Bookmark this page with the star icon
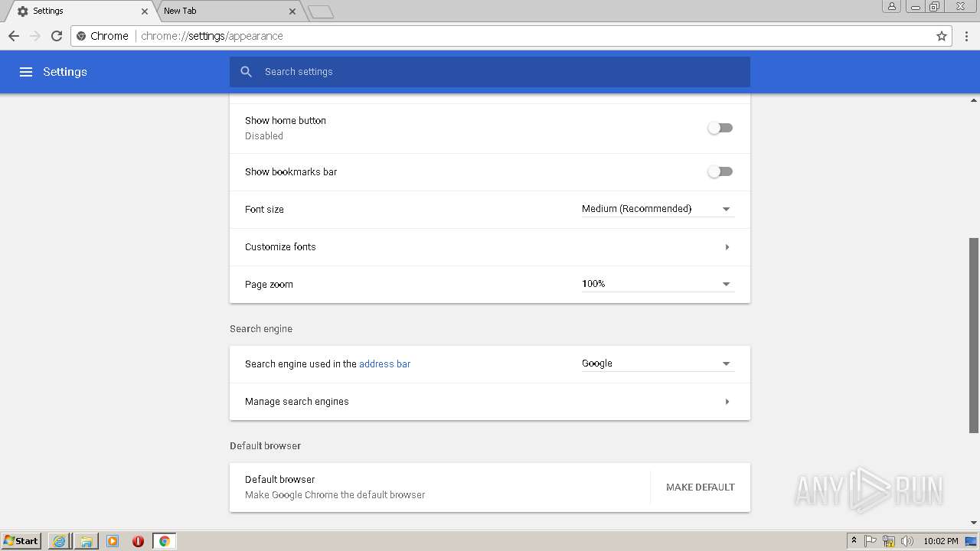The height and width of the screenshot is (551, 980). tap(942, 36)
